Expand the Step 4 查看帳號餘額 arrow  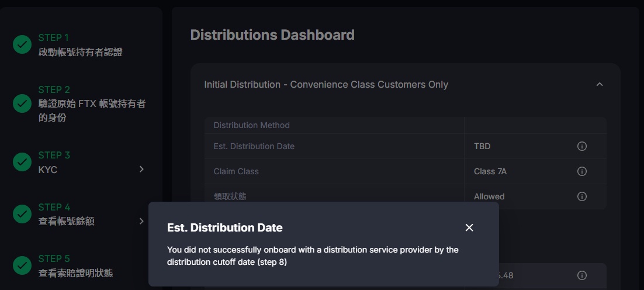[141, 221]
